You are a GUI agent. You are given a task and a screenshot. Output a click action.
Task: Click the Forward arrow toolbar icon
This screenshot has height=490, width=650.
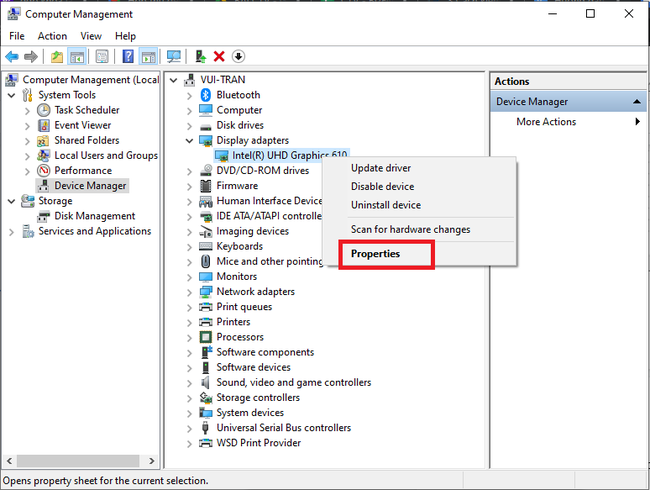pyautogui.click(x=31, y=56)
